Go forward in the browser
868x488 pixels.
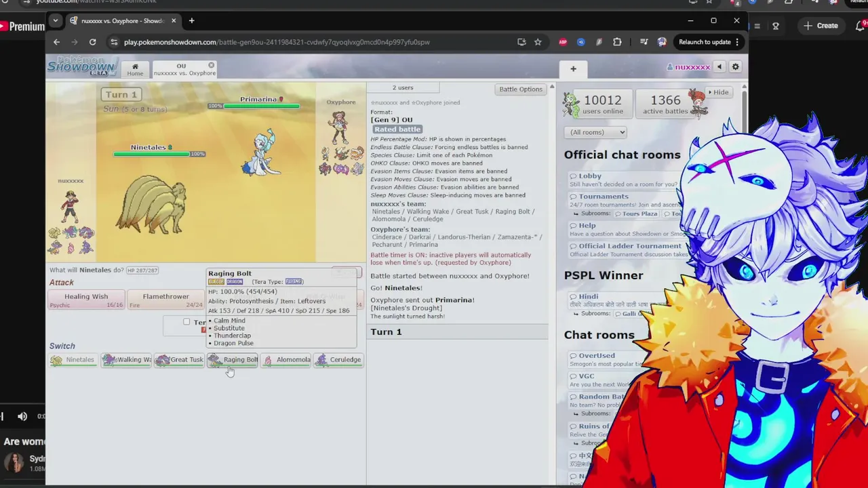[75, 42]
